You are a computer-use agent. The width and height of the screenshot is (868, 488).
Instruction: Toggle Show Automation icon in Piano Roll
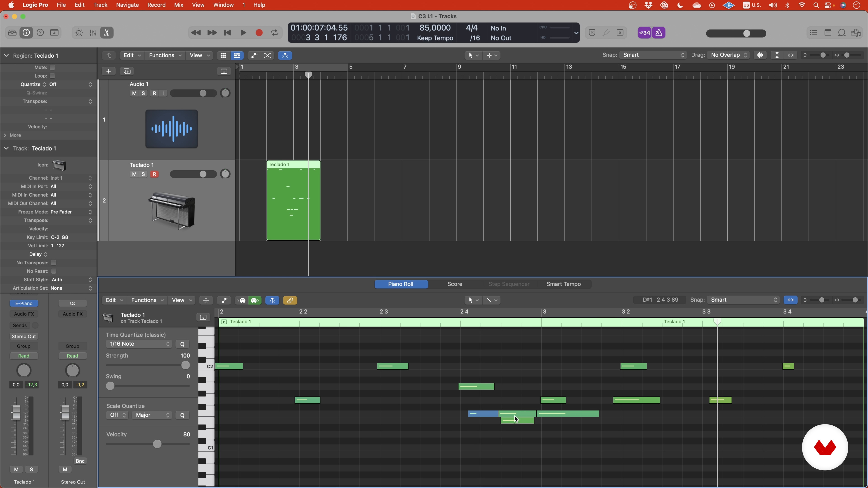click(x=224, y=300)
